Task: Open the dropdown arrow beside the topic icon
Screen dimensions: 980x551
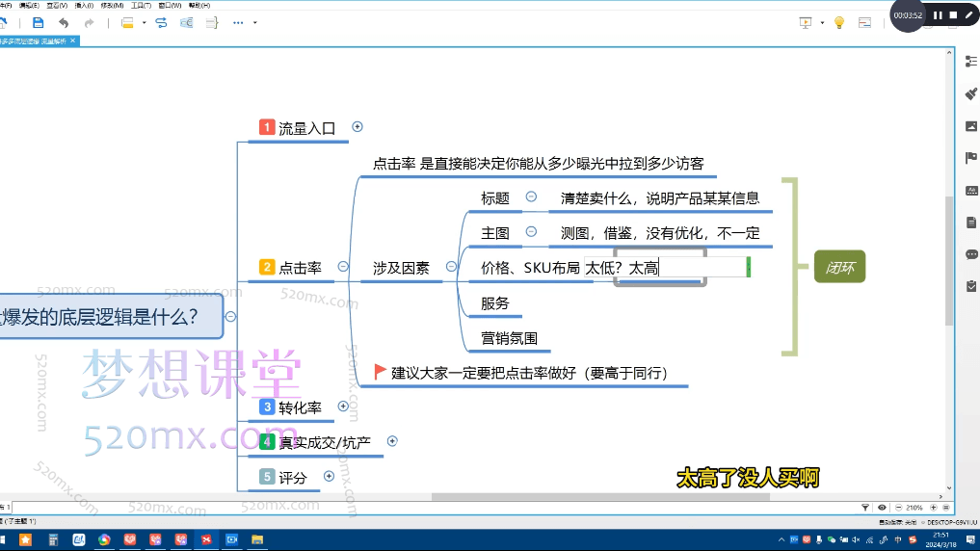Action: pos(144,23)
